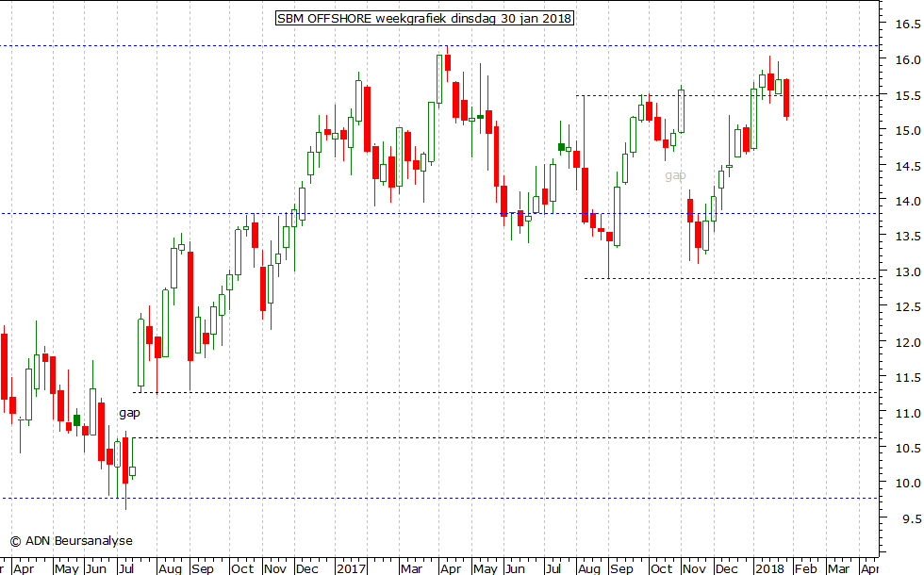This screenshot has height=575, width=924.
Task: Click the last red weekly candle of January 2018
Action: [x=786, y=98]
